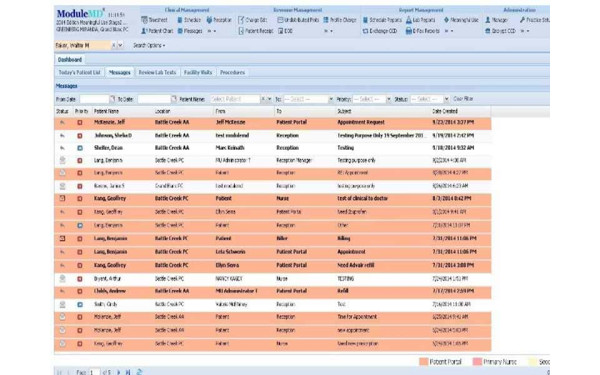Jump to last page of messages
Image resolution: width=600 pixels, height=375 pixels.
tap(128, 372)
